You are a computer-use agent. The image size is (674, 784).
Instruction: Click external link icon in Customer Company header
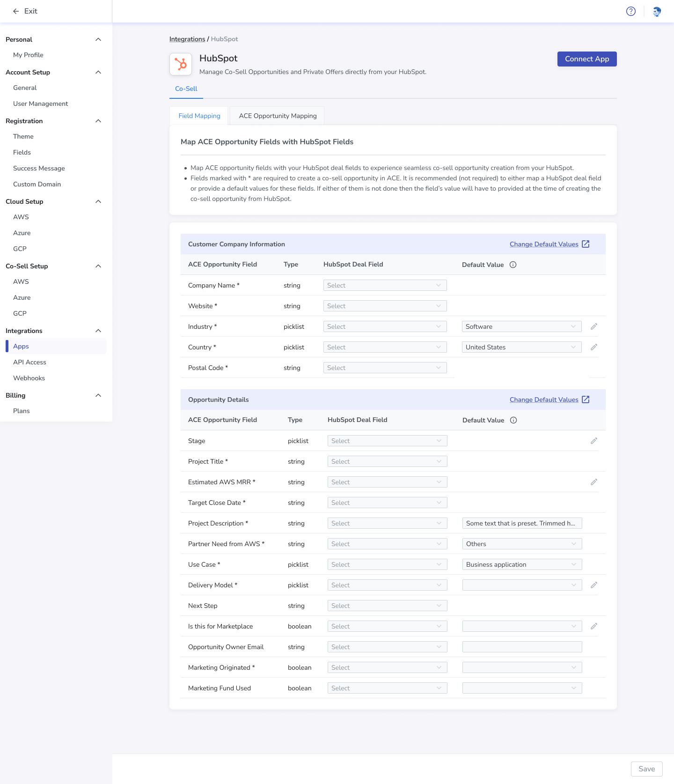click(x=586, y=244)
